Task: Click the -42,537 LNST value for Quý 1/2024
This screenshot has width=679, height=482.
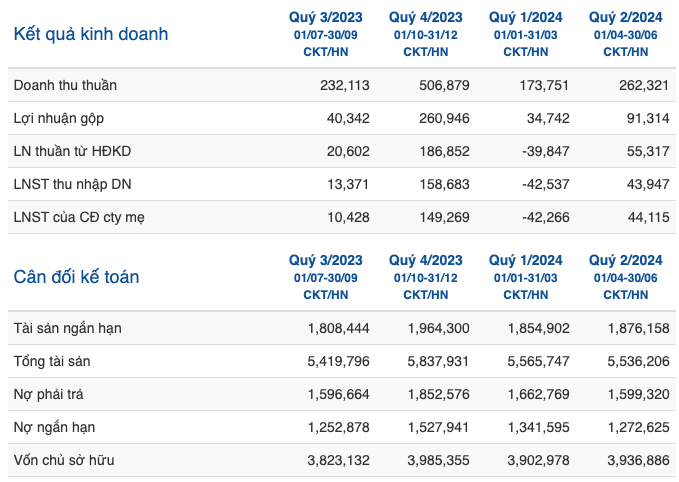Action: pos(546,184)
